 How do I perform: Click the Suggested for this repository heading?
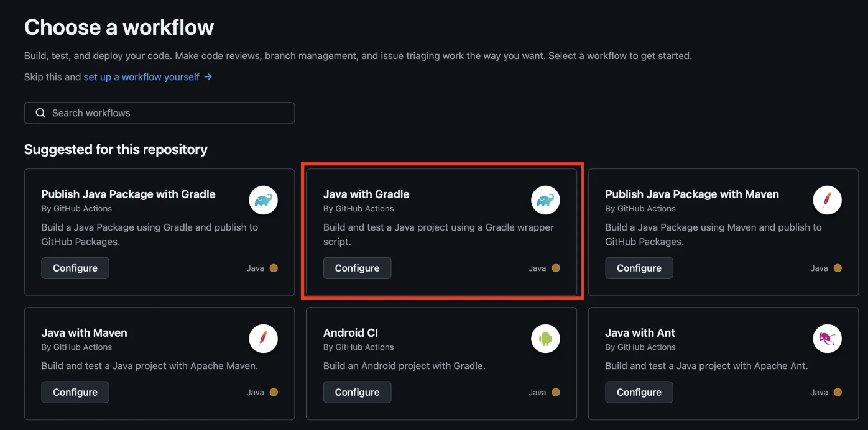click(116, 149)
